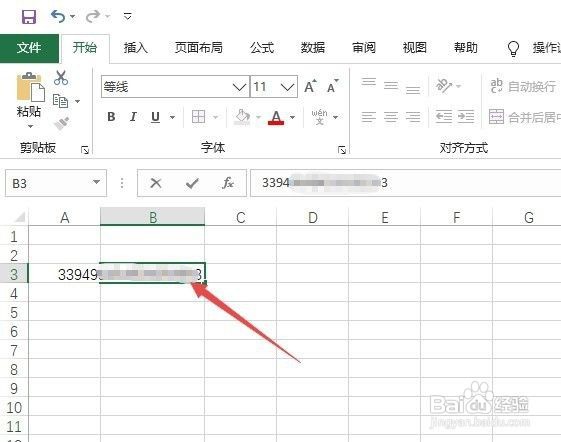
Task: Click the Increase Font Size icon
Action: [310, 86]
